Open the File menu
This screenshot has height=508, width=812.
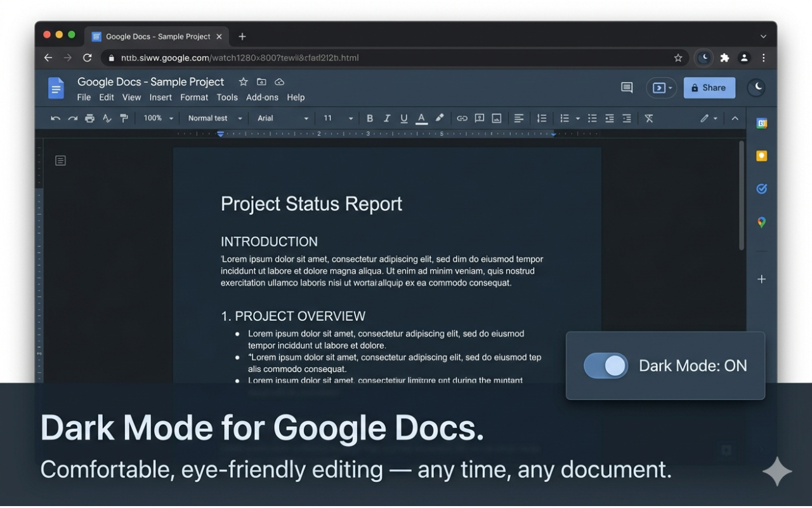tap(84, 97)
